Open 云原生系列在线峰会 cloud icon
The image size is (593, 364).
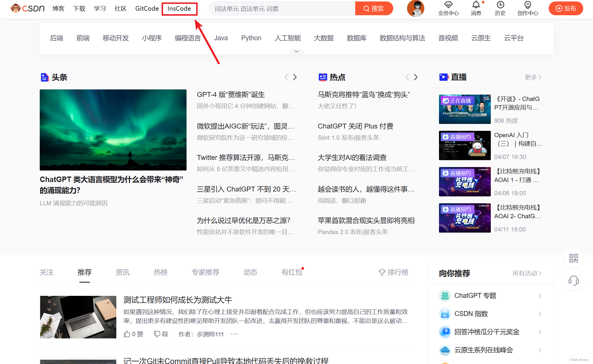tap(445, 350)
